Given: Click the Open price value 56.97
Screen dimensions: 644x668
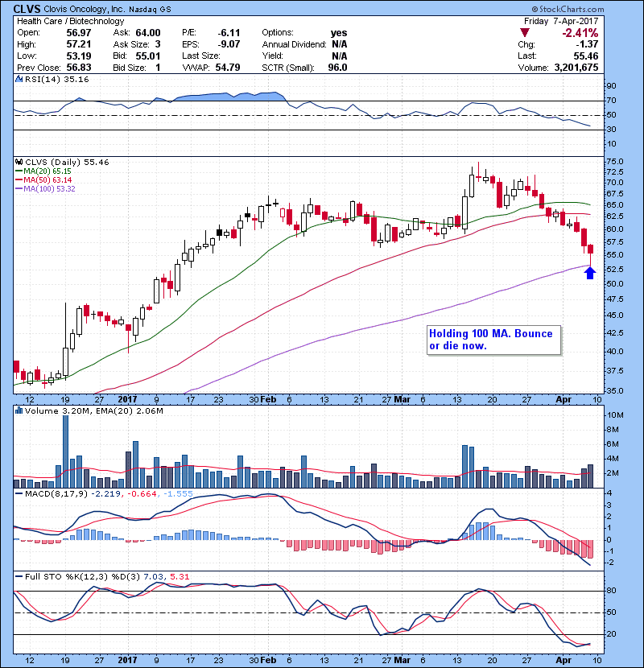Looking at the screenshot, I should 78,33.
